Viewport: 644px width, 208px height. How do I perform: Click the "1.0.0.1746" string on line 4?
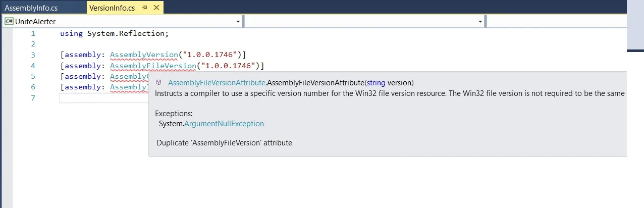coord(228,66)
